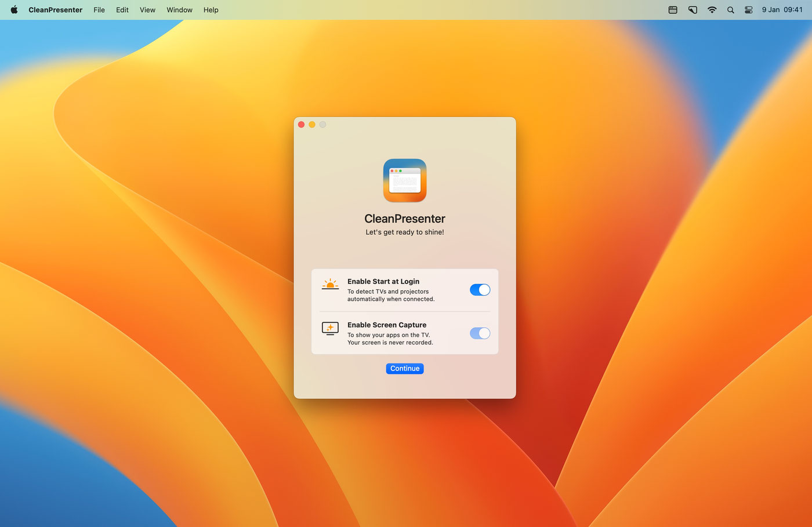Open the Window menu
Screen dimensions: 812x527
tap(179, 10)
